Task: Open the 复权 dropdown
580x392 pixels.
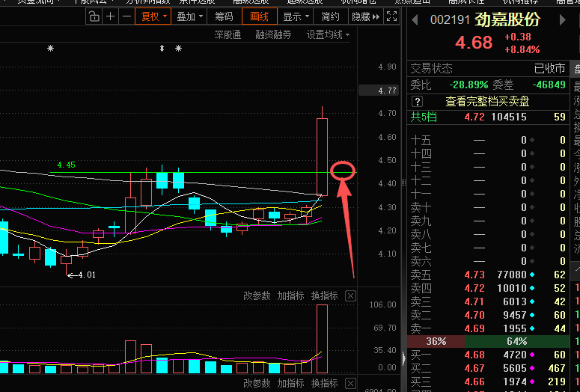Action: tap(153, 16)
